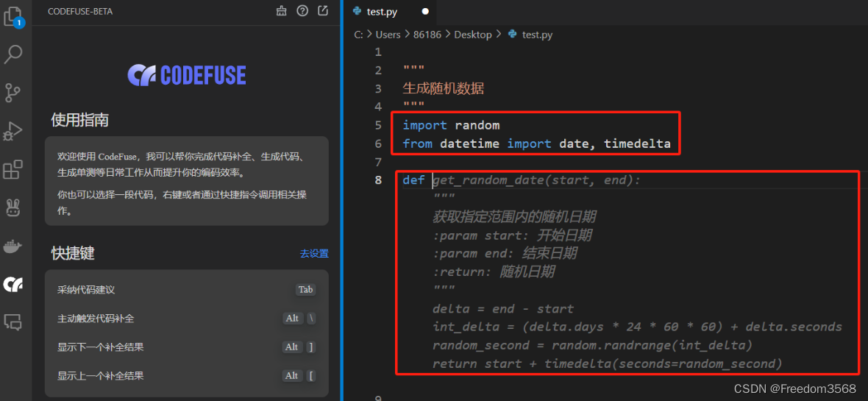Click the open-in-new-window icon in CodeFuse header

click(x=323, y=10)
